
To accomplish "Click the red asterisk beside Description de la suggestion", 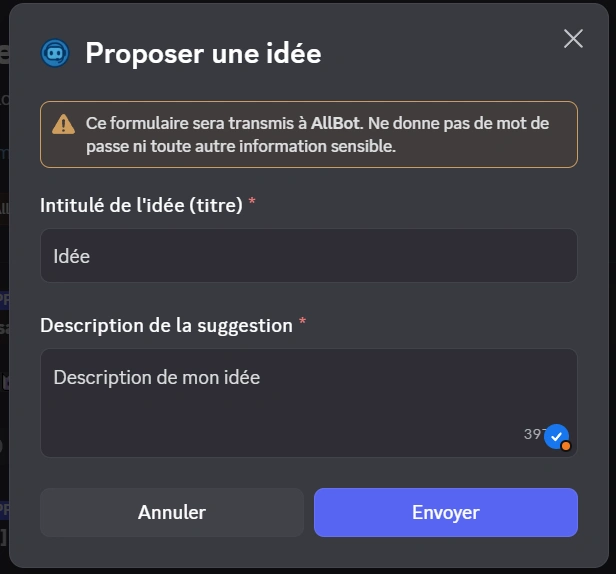I will pyautogui.click(x=302, y=324).
